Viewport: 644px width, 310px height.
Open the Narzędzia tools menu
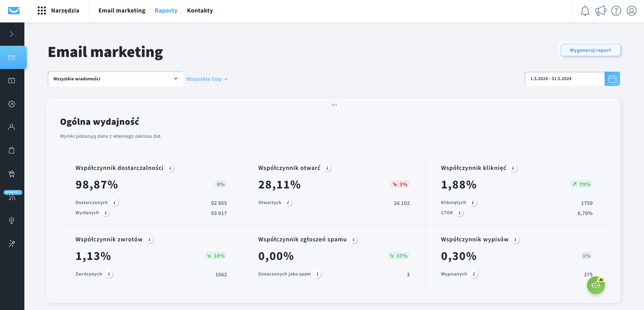58,11
